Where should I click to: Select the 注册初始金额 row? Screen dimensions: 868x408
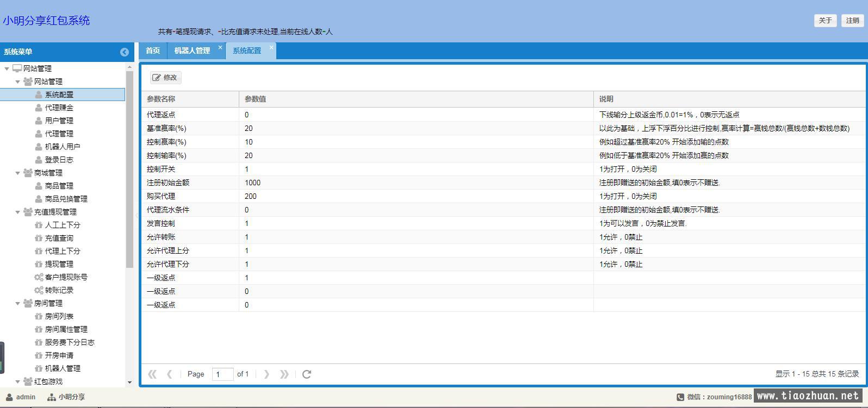pyautogui.click(x=503, y=183)
